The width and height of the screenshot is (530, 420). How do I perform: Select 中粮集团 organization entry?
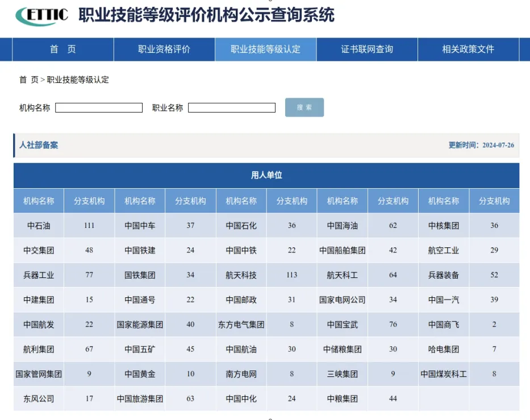pyautogui.click(x=343, y=399)
